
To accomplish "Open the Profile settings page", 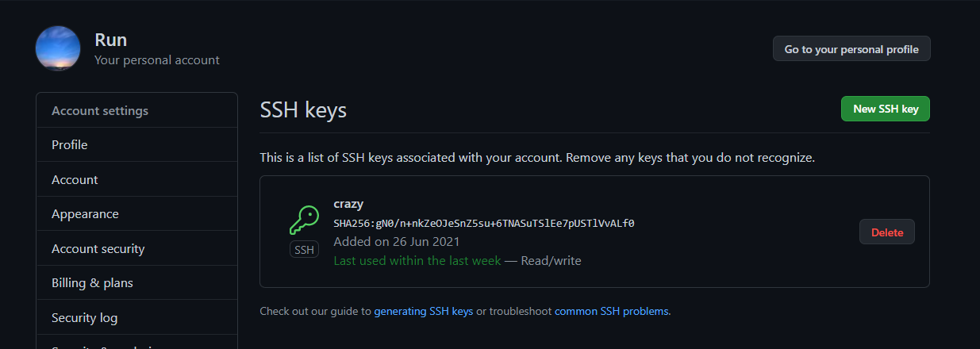I will click(x=136, y=145).
